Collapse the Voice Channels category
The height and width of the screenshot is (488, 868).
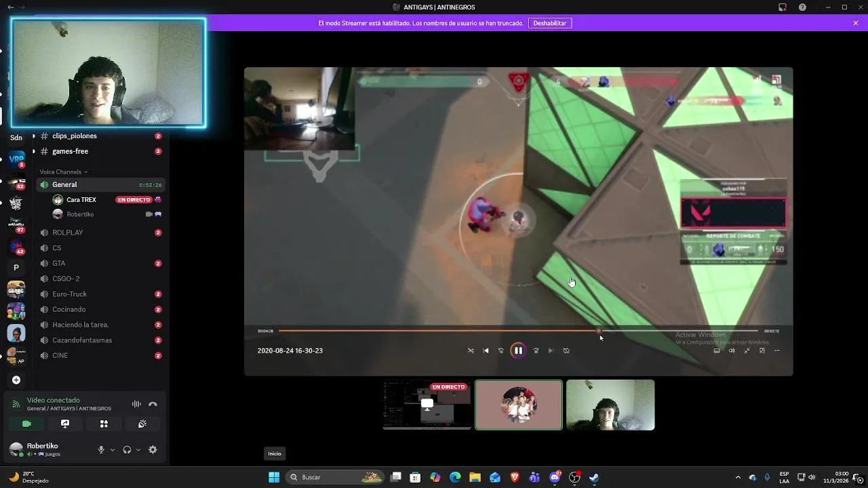[x=64, y=171]
